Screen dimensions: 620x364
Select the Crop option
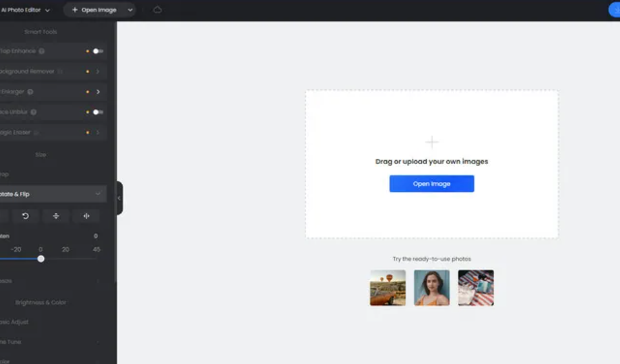5,174
